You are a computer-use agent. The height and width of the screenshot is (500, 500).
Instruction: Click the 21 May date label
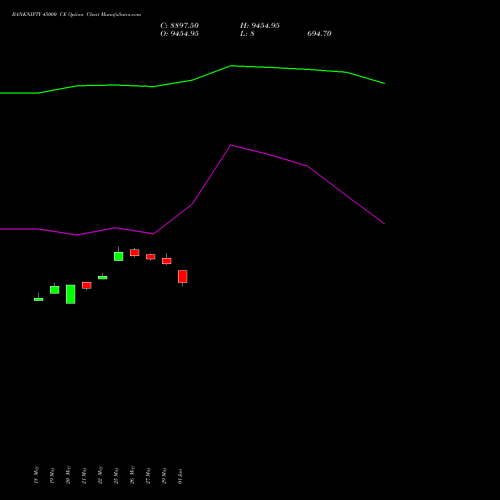[x=84, y=475]
